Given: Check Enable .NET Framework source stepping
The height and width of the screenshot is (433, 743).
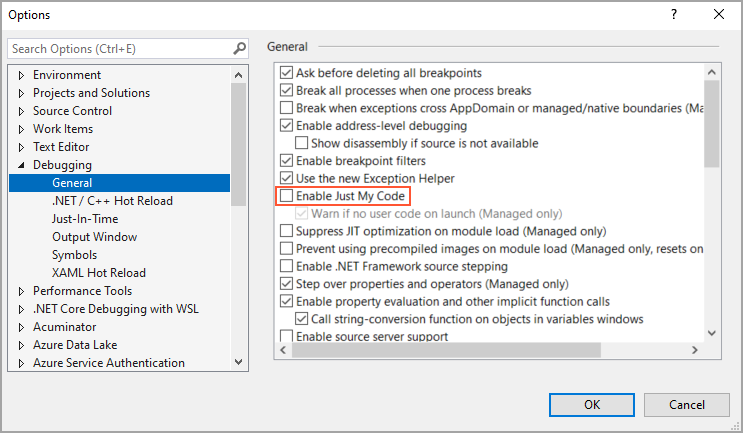Looking at the screenshot, I should point(287,267).
